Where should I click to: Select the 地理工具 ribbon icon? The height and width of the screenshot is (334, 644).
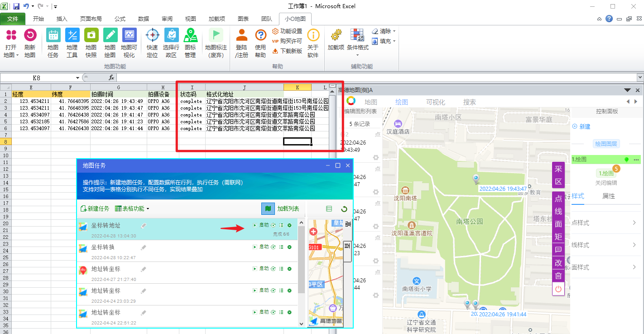click(72, 44)
